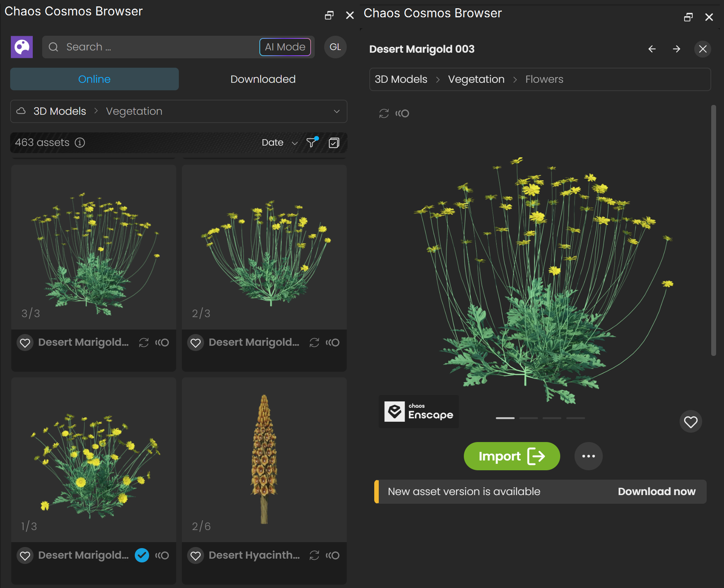
Task: Favorite the 1/3 Desert Marigold asset
Action: click(25, 556)
